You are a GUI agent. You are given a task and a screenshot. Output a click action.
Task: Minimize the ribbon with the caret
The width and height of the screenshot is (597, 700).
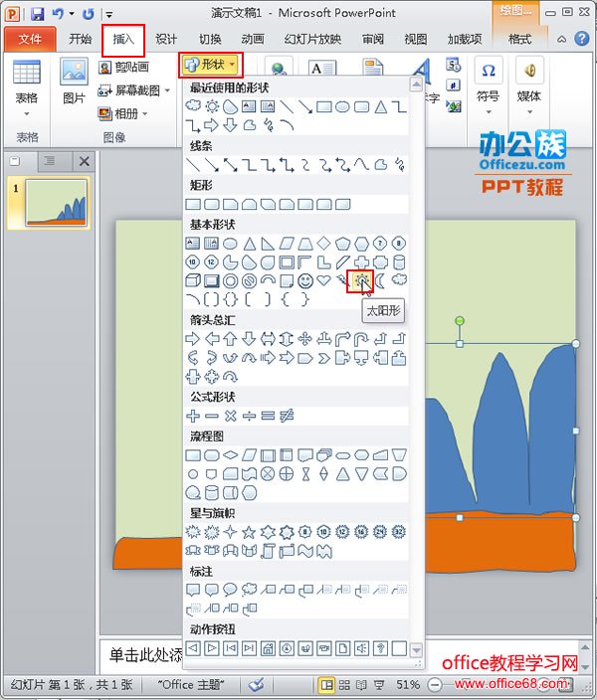point(561,40)
